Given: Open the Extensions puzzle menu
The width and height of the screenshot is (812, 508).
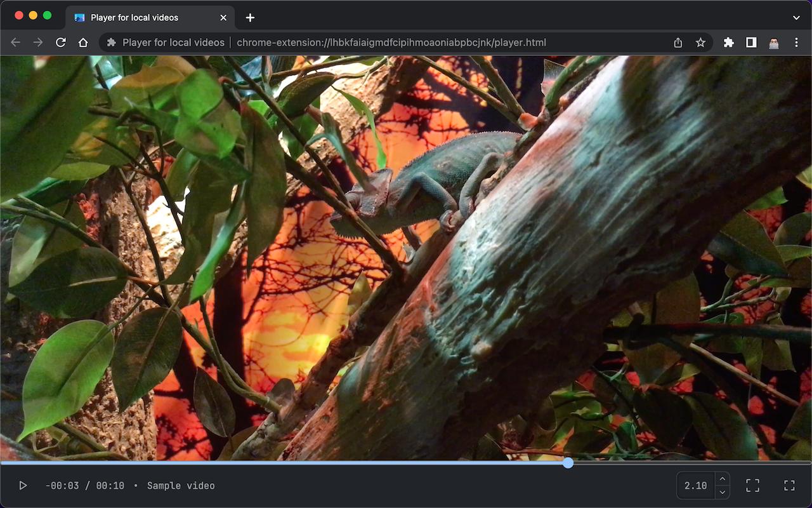Looking at the screenshot, I should click(729, 43).
